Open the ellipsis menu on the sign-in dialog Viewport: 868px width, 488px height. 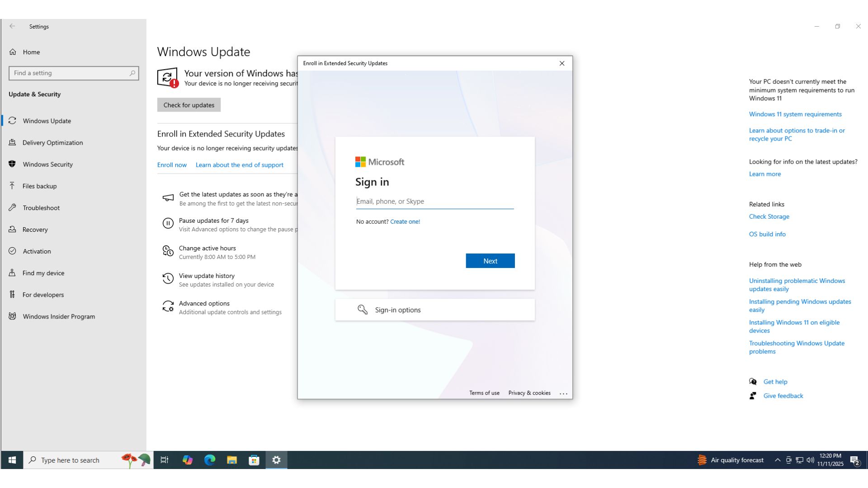pos(564,393)
